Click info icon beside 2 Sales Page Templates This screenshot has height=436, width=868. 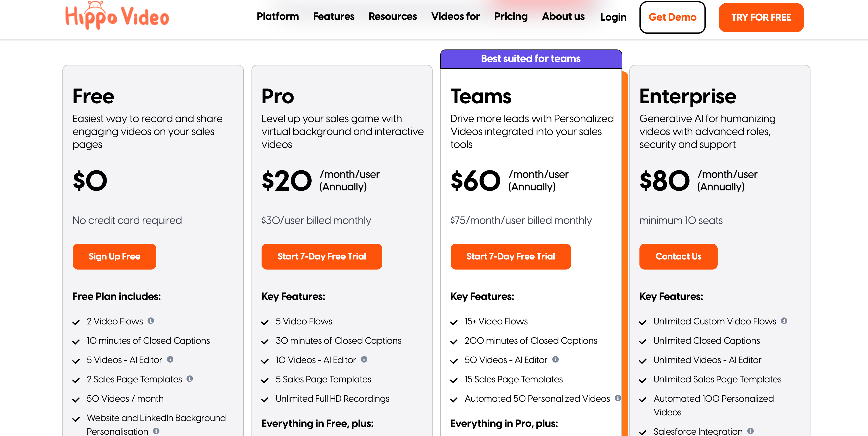pyautogui.click(x=190, y=379)
